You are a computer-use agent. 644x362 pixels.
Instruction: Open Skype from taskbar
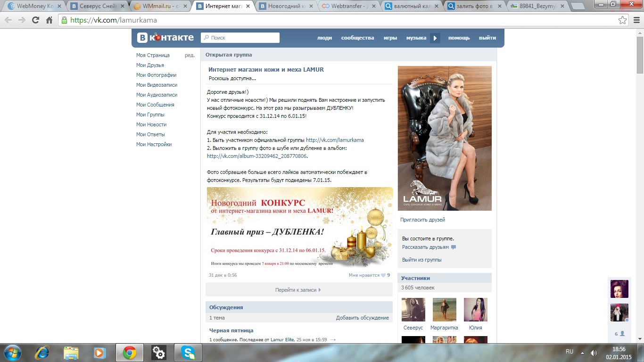(x=188, y=353)
